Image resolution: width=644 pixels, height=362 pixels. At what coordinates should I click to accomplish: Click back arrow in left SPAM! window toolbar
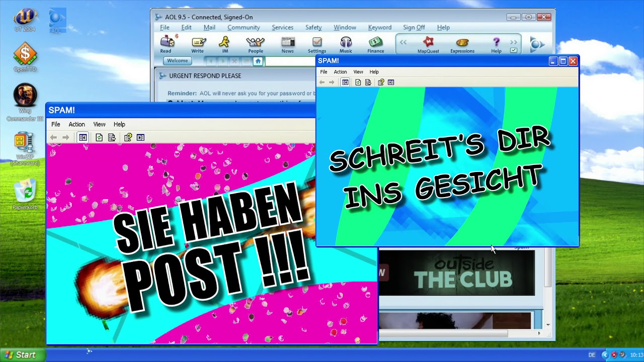pyautogui.click(x=53, y=137)
